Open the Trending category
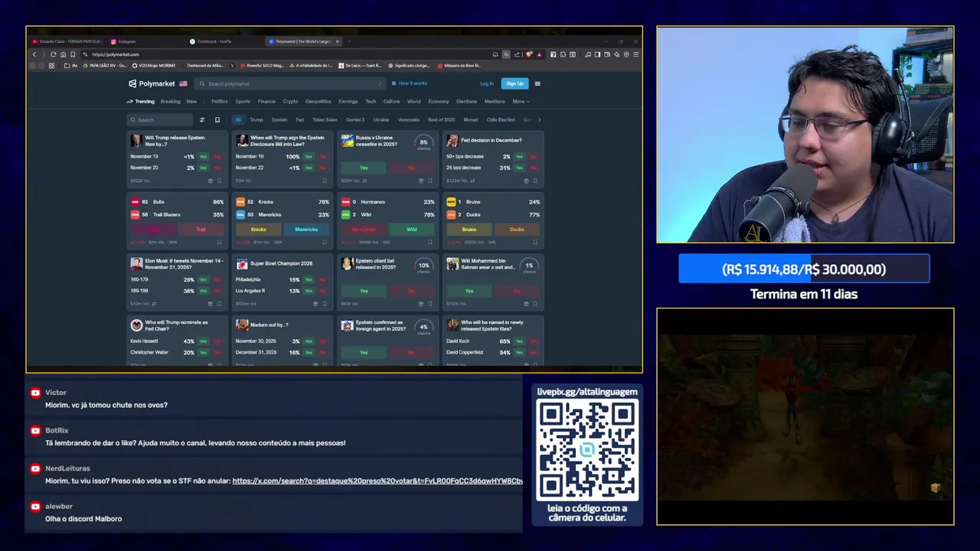Image resolution: width=980 pixels, height=551 pixels. point(141,101)
